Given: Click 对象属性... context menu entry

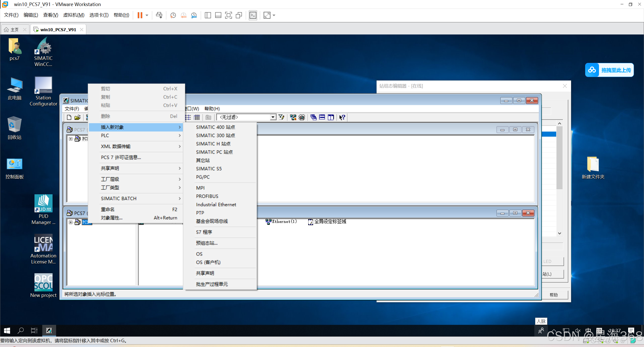Looking at the screenshot, I should tap(112, 218).
